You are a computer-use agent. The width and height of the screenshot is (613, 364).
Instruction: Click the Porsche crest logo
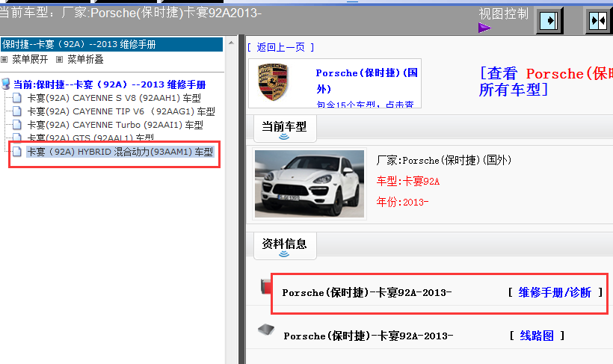[273, 82]
